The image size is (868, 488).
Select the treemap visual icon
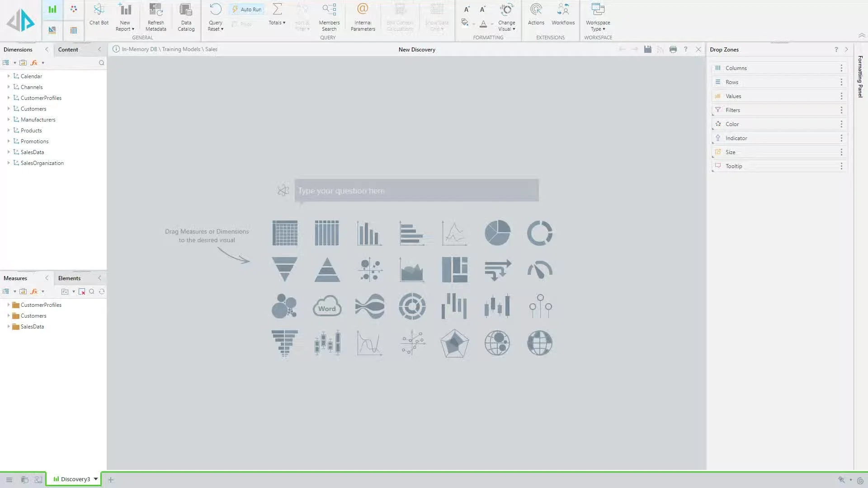(x=455, y=270)
